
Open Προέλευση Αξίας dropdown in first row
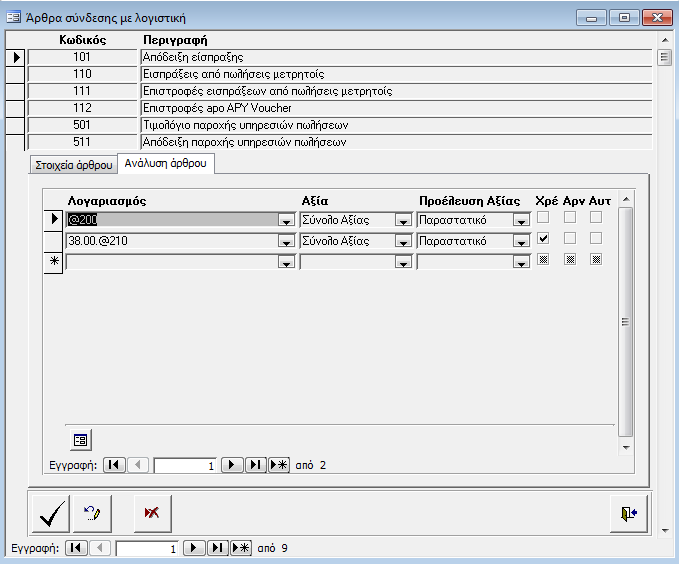521,220
